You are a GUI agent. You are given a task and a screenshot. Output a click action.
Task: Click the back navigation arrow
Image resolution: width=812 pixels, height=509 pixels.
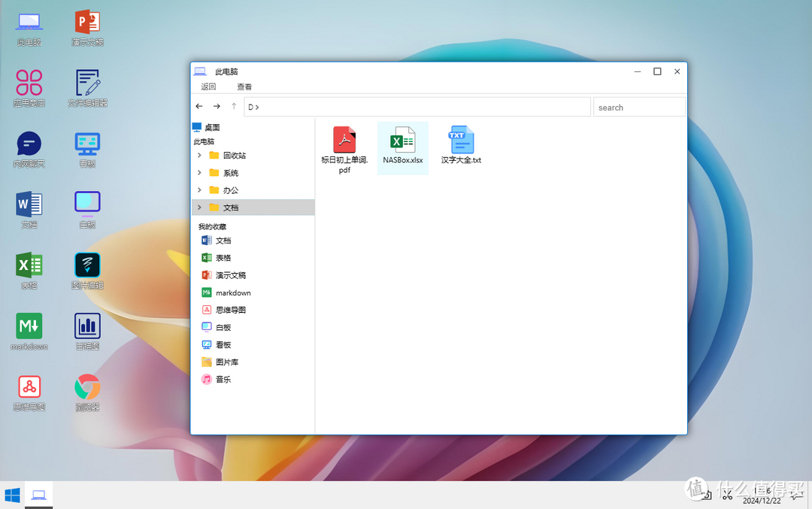click(199, 106)
